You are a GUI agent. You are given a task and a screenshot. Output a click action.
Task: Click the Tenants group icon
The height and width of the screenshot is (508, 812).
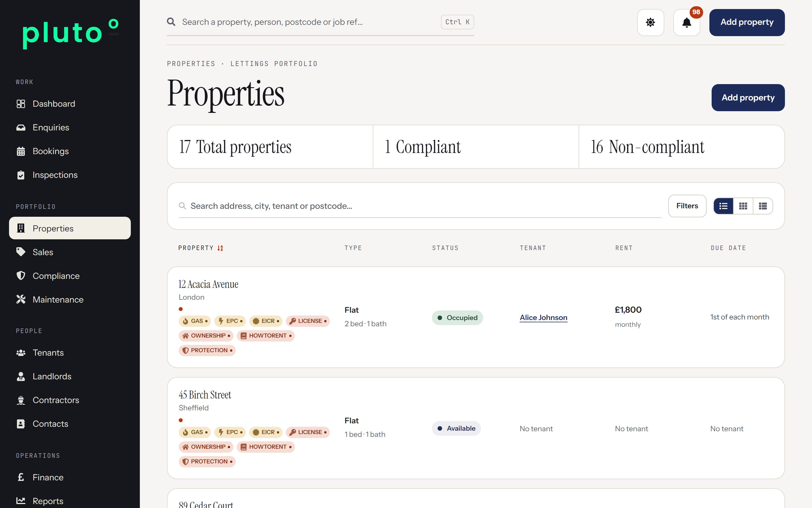pos(21,352)
